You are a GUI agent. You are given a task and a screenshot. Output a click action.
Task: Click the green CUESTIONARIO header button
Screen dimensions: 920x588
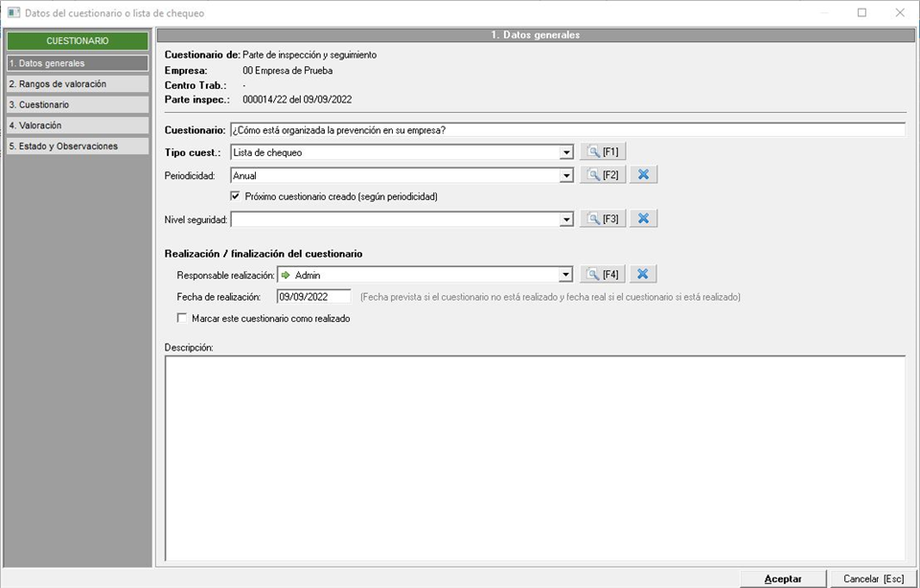(x=78, y=41)
